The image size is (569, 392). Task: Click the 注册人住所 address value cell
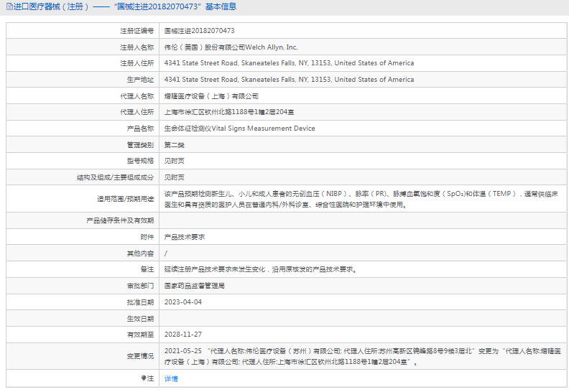pos(289,63)
